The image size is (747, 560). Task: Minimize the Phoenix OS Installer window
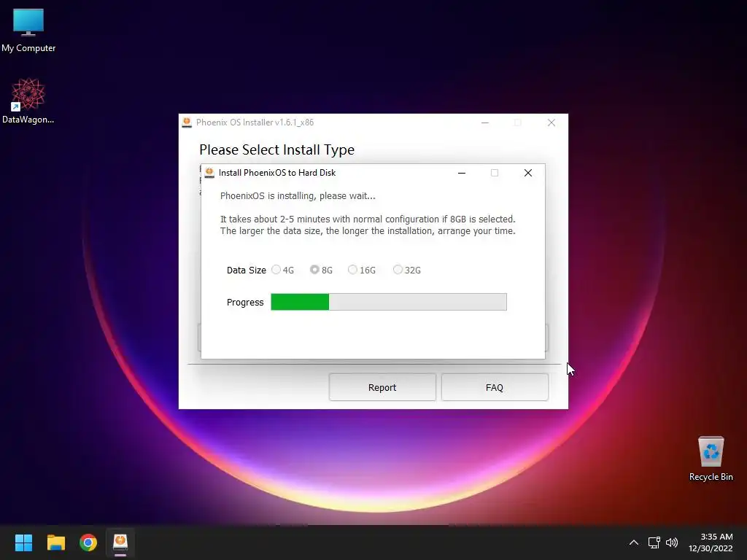pyautogui.click(x=485, y=122)
